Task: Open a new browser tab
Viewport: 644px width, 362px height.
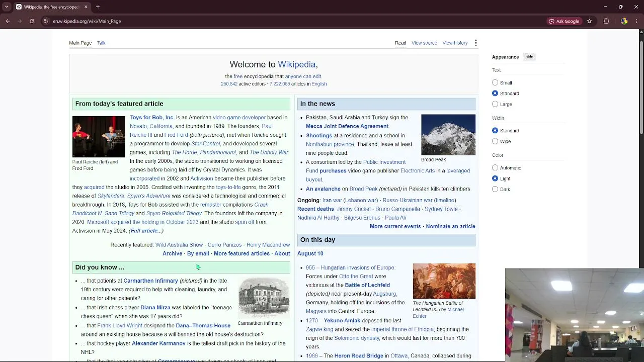Action: 98,7
